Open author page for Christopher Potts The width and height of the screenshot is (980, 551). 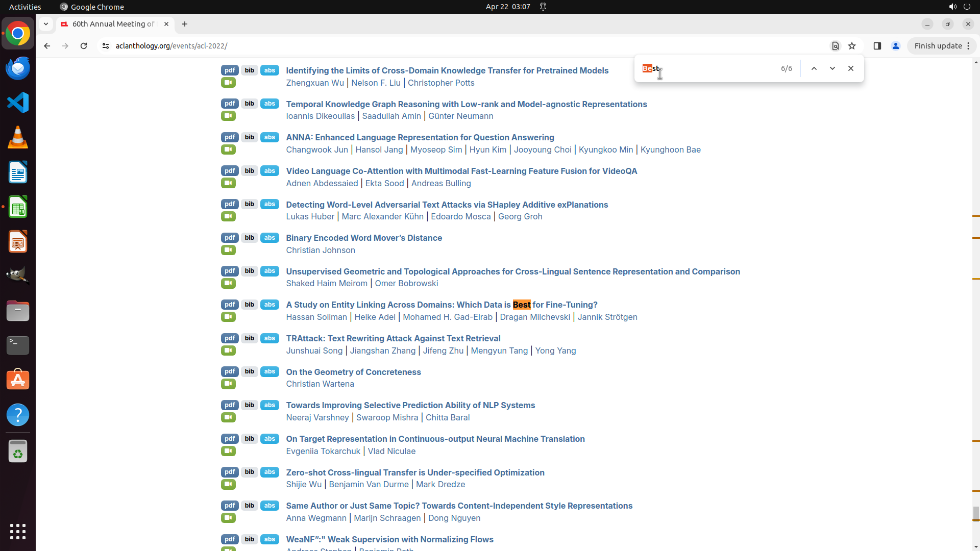pyautogui.click(x=441, y=83)
